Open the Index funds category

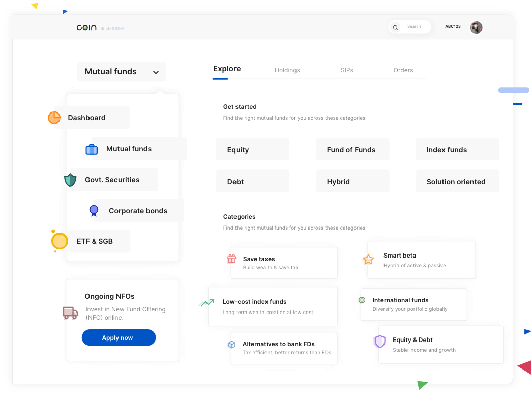click(457, 150)
